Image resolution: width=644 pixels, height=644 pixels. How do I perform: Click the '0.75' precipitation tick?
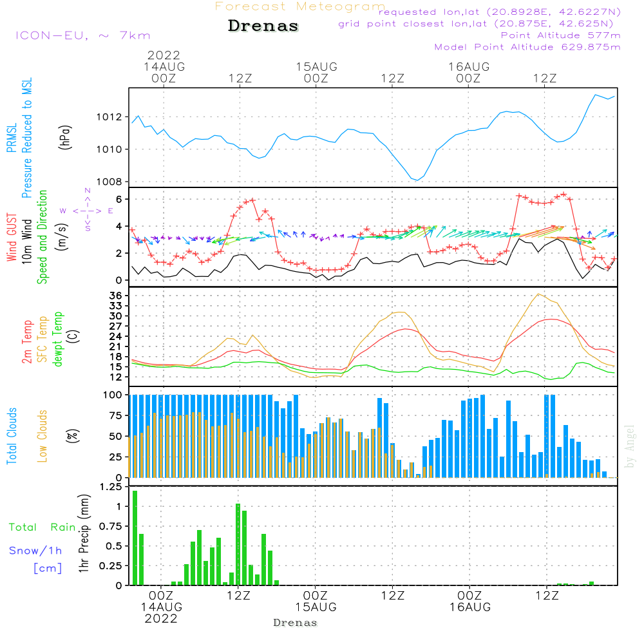pyautogui.click(x=111, y=527)
